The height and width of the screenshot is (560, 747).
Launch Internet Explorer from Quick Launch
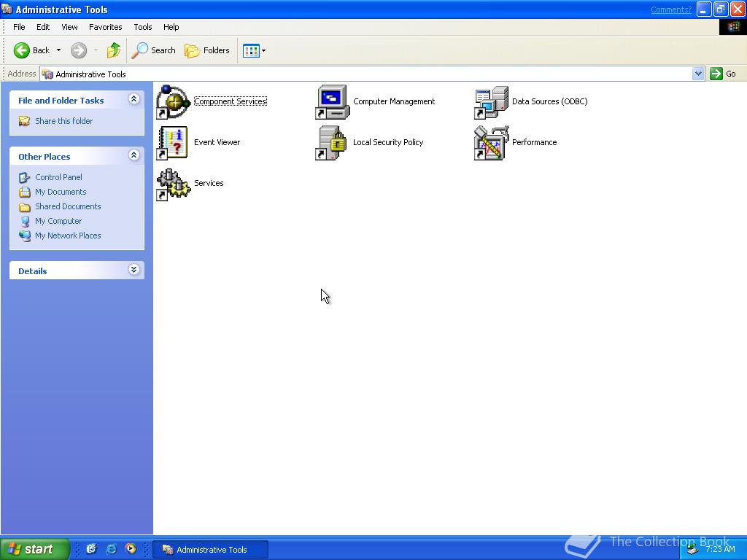click(111, 549)
